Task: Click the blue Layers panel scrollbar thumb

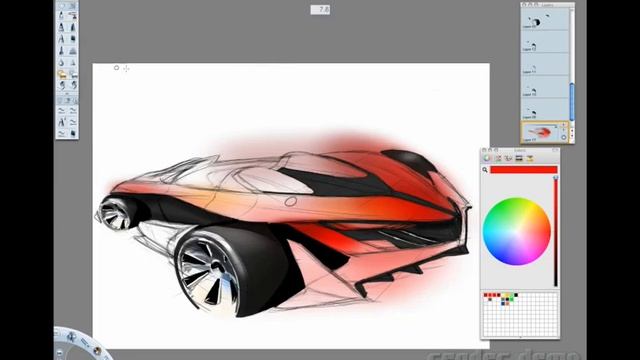Action: pos(572,102)
